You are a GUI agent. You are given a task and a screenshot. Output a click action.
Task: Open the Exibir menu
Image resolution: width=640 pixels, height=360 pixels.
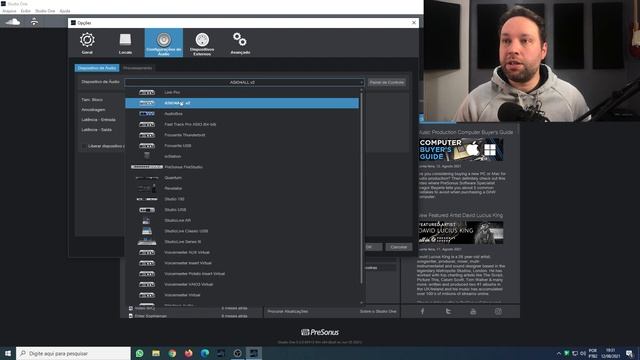[x=25, y=11]
